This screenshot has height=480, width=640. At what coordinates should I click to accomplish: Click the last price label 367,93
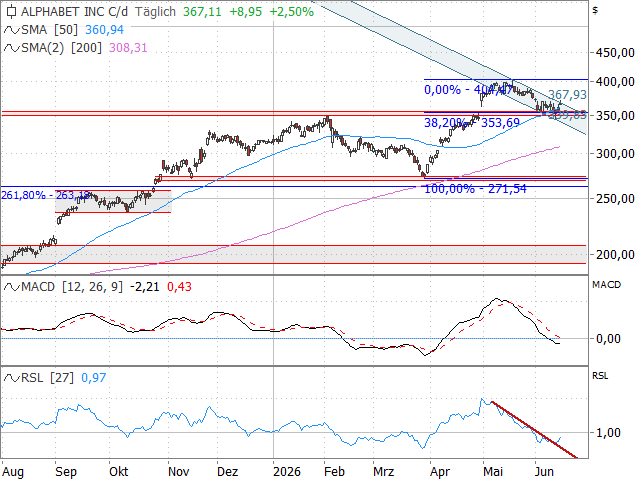567,95
